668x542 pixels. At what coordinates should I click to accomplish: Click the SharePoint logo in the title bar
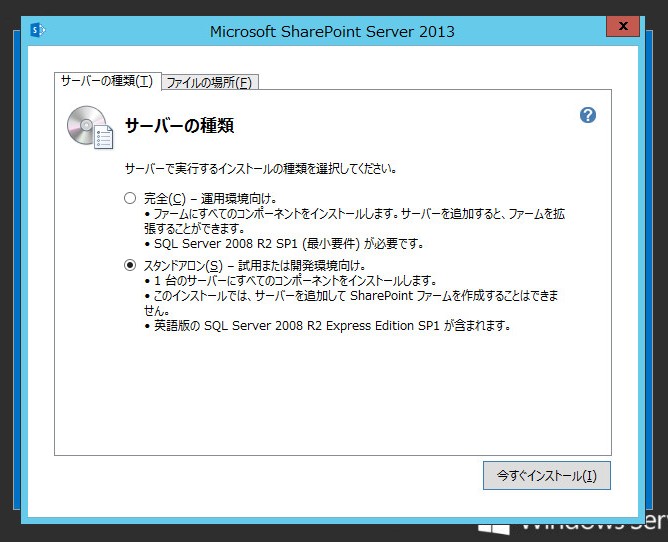point(37,30)
